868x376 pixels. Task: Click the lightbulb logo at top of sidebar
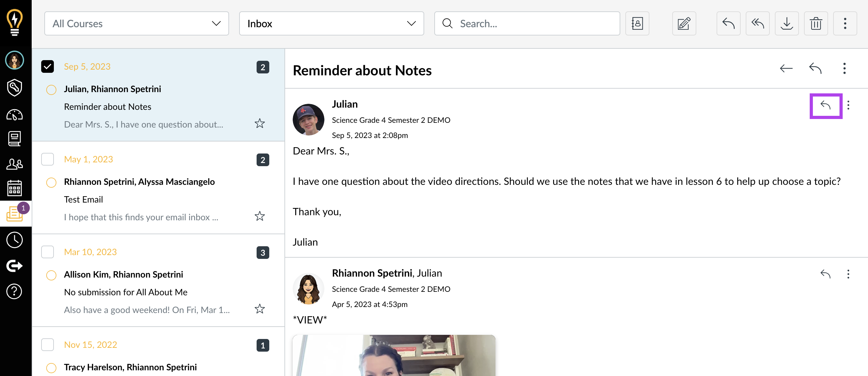15,23
